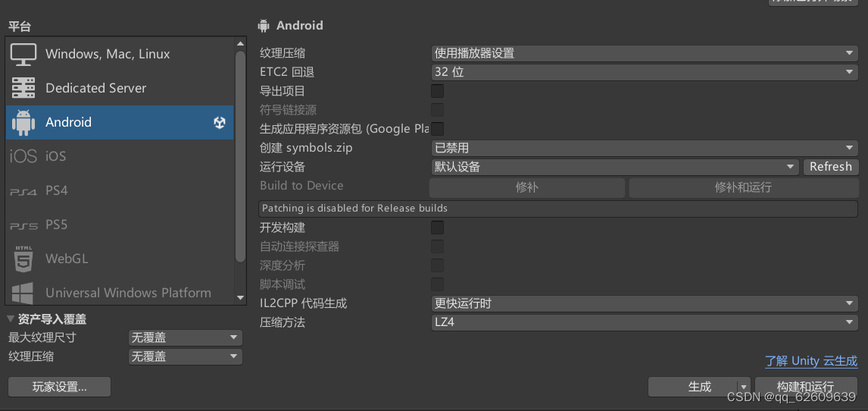This screenshot has width=868, height=411.
Task: Open ETC2 回退 dropdown showing 32 位
Action: point(645,72)
